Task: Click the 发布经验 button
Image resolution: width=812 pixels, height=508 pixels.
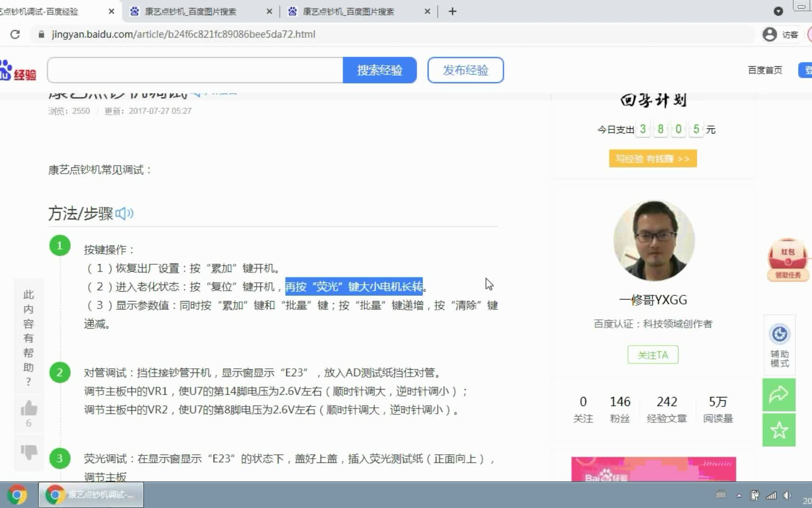Action: pyautogui.click(x=465, y=70)
